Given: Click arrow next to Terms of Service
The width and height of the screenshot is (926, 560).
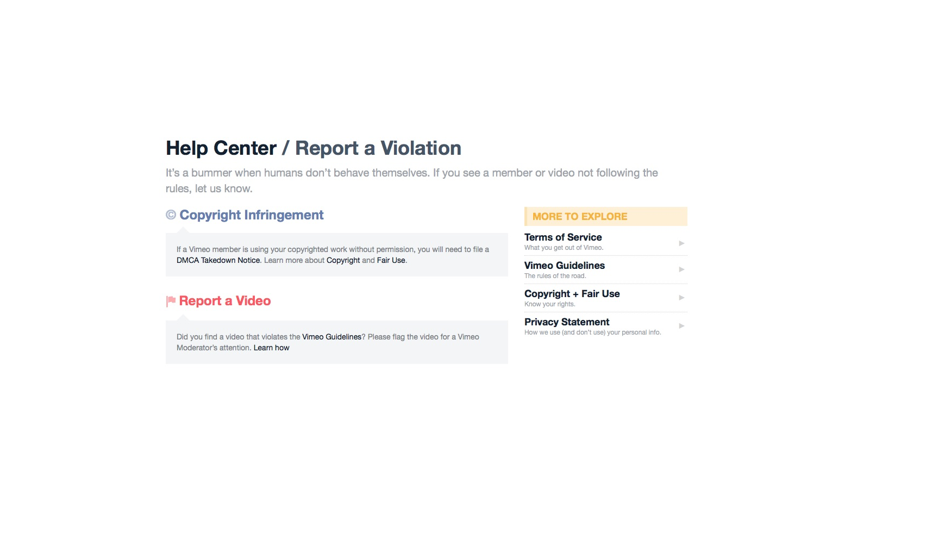Looking at the screenshot, I should point(681,243).
